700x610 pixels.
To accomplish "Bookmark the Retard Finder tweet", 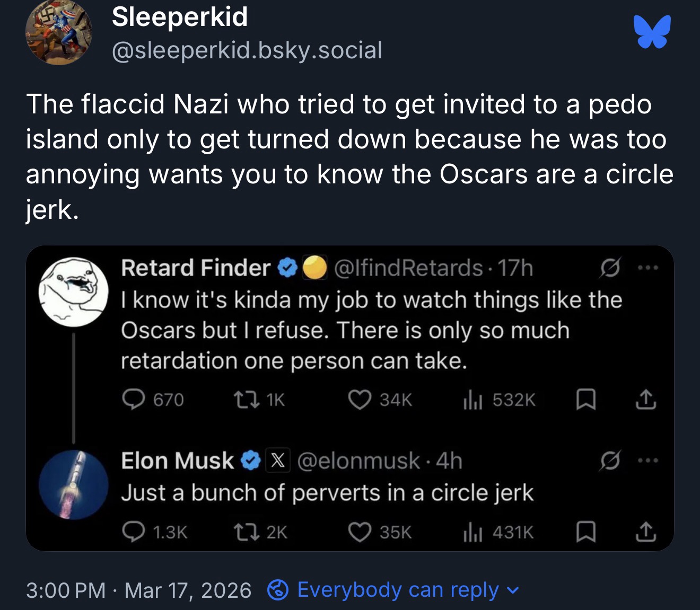I will [x=586, y=400].
